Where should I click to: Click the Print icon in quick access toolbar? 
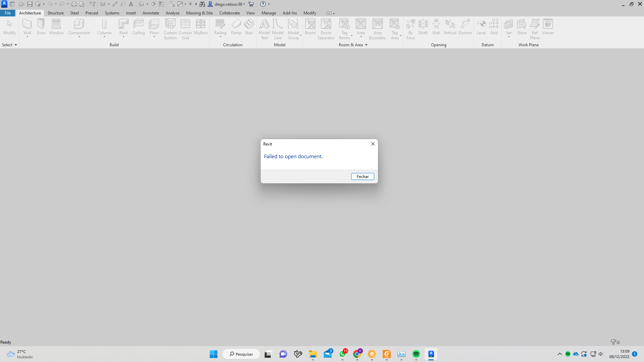click(74, 4)
